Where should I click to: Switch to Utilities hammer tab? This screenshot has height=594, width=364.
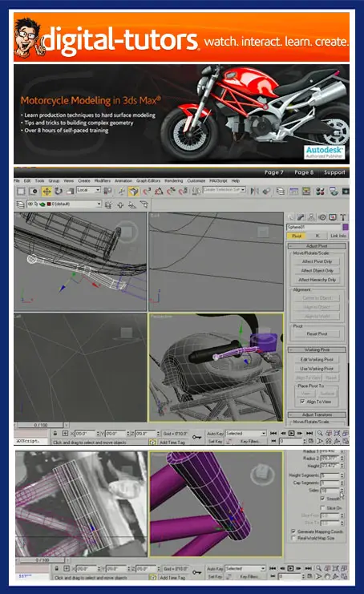pos(343,217)
